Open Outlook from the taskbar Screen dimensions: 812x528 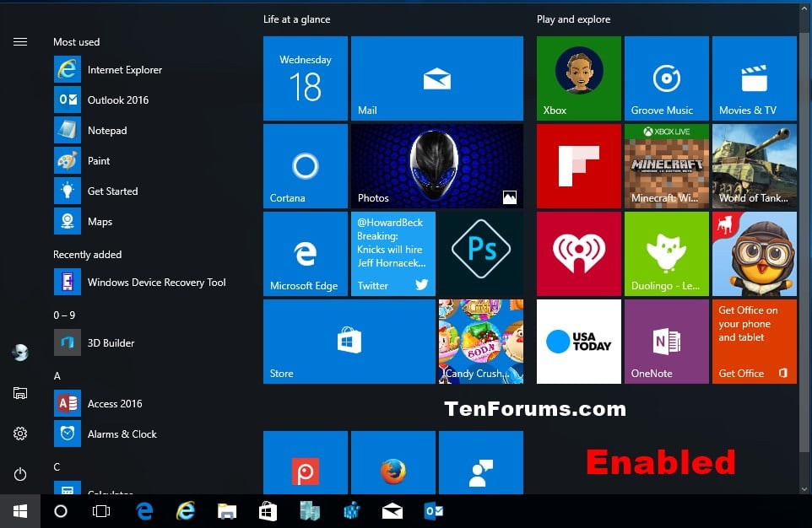click(434, 511)
